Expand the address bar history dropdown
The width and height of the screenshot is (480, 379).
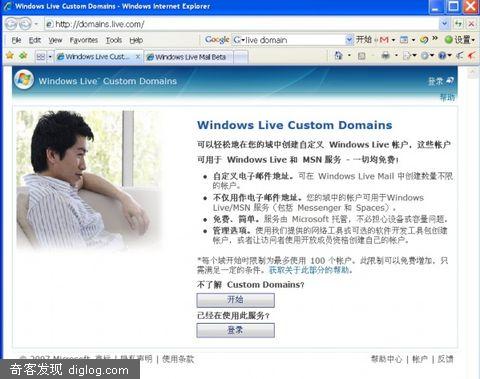(444, 24)
